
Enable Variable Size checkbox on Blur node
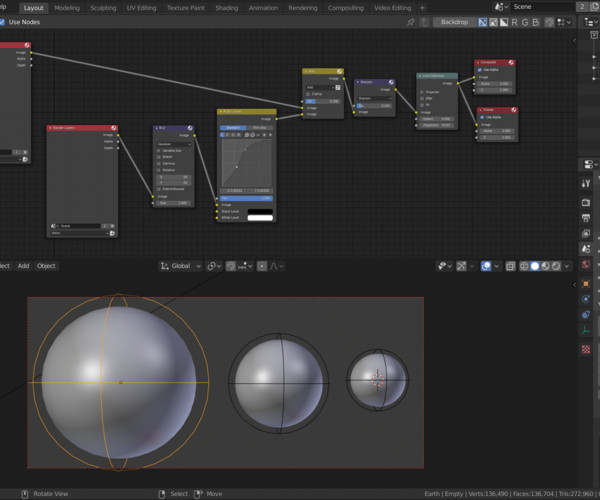click(x=159, y=151)
